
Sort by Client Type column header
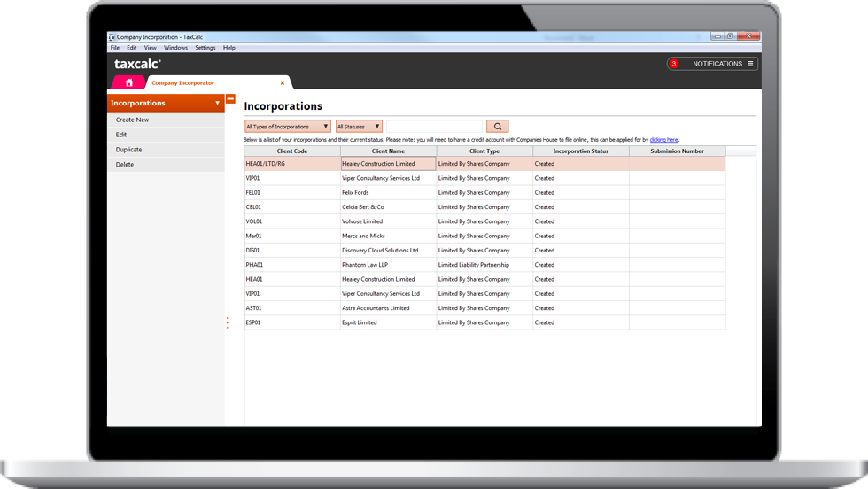pos(484,151)
